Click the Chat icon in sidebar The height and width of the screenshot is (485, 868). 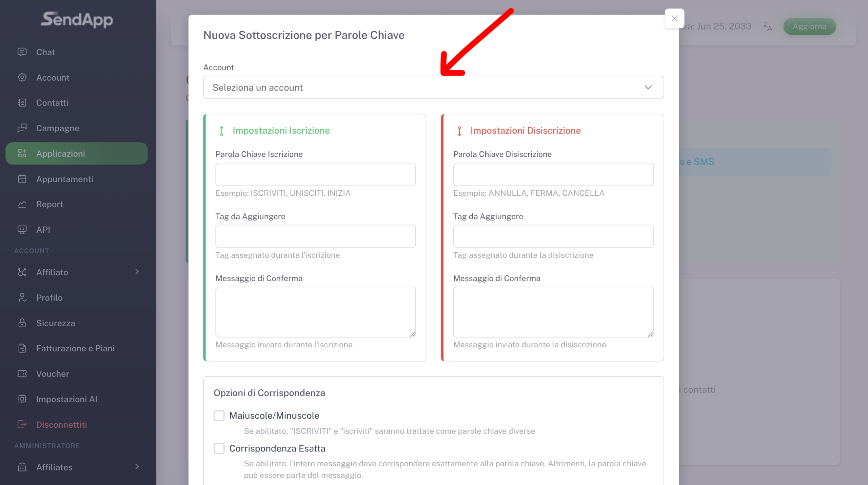pos(22,52)
